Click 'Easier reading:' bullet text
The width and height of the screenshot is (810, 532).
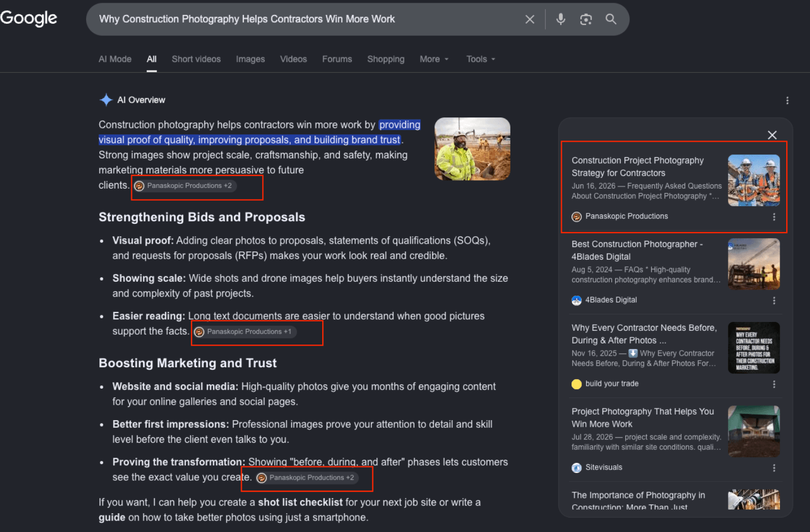[149, 316]
